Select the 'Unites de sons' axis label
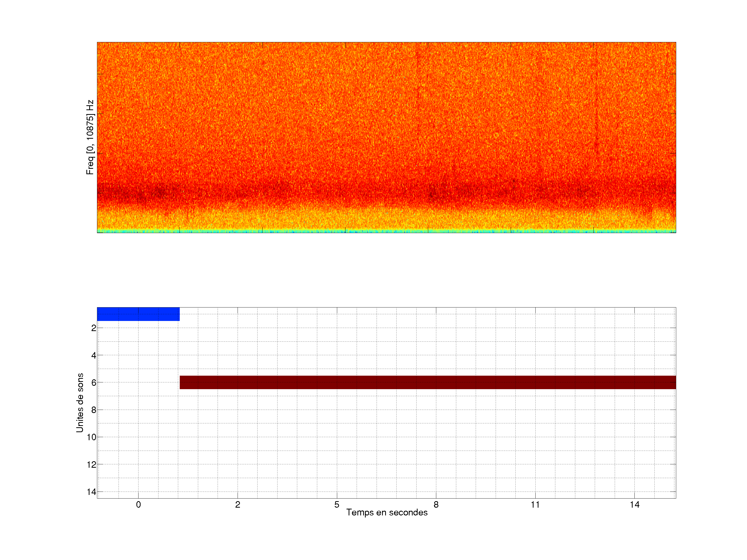 80,403
